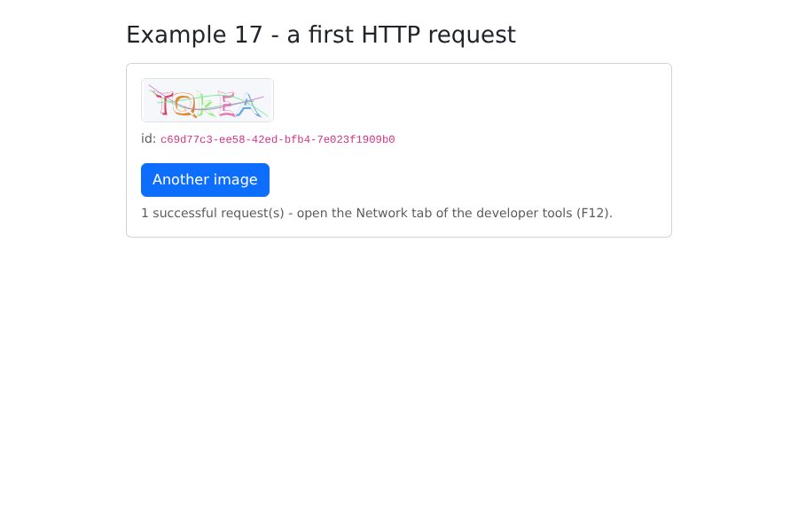This screenshot has height=532, width=798.
Task: Click the word open in status line
Action: pyautogui.click(x=312, y=214)
